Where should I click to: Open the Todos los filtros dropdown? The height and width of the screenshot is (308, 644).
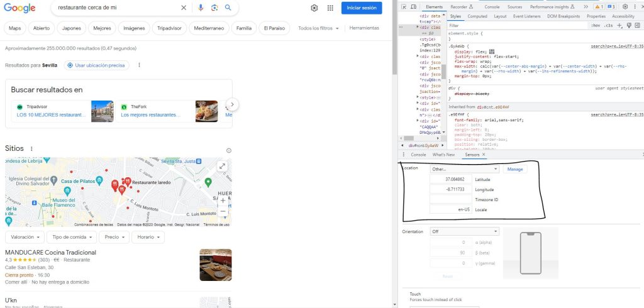[318, 28]
